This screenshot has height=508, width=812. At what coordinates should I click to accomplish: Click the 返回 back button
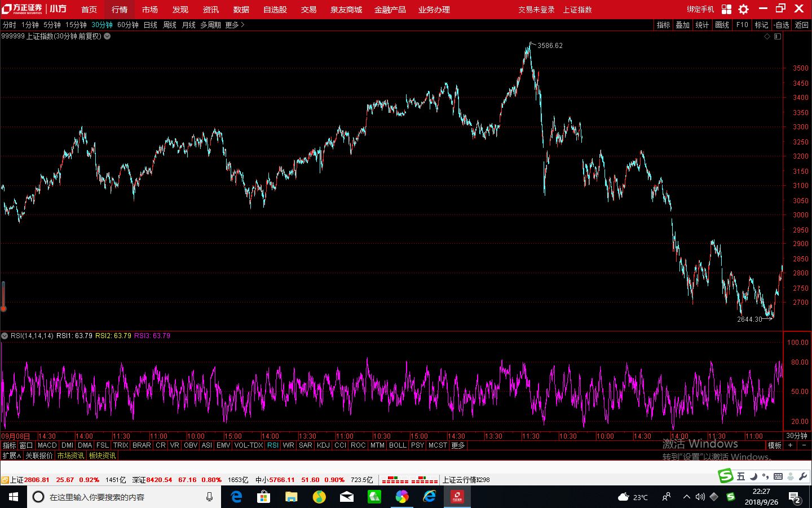pyautogui.click(x=801, y=25)
